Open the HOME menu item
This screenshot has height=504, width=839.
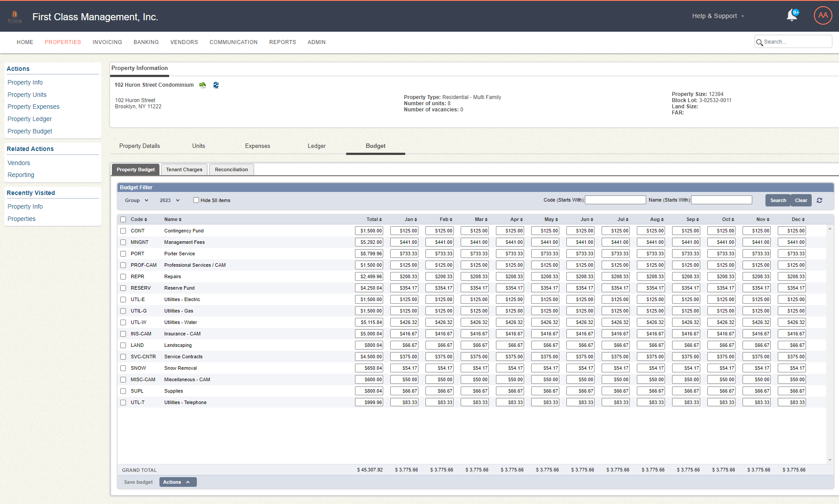[x=25, y=42]
